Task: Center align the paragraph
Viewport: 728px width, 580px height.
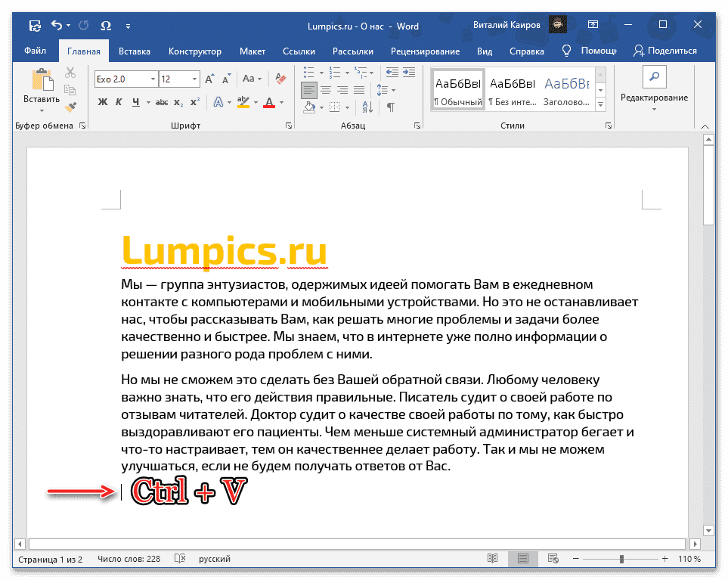Action: pyautogui.click(x=325, y=87)
